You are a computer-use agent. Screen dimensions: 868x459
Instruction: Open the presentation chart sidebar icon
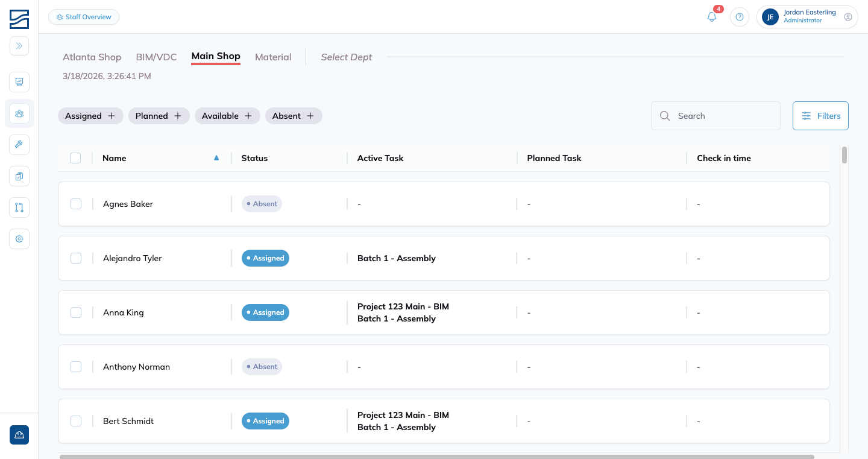coord(19,82)
